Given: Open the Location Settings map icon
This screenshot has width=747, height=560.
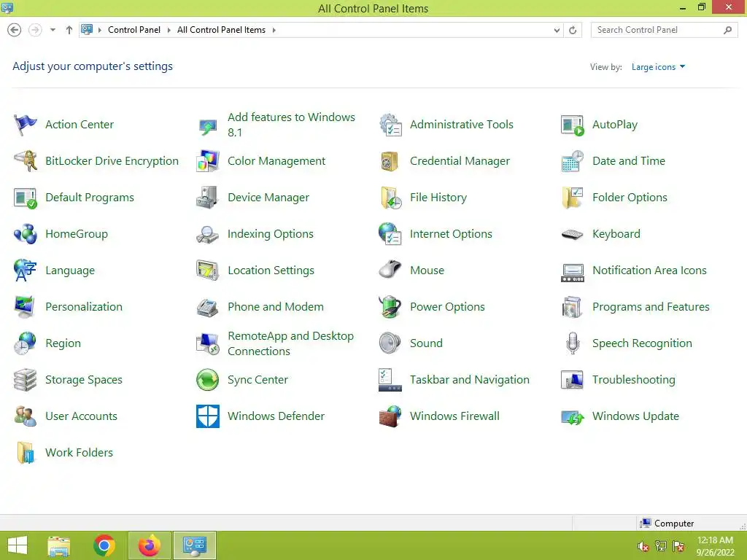Looking at the screenshot, I should coord(208,271).
